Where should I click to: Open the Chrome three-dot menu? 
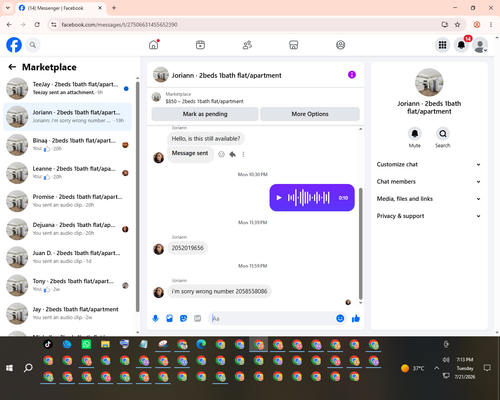[491, 25]
